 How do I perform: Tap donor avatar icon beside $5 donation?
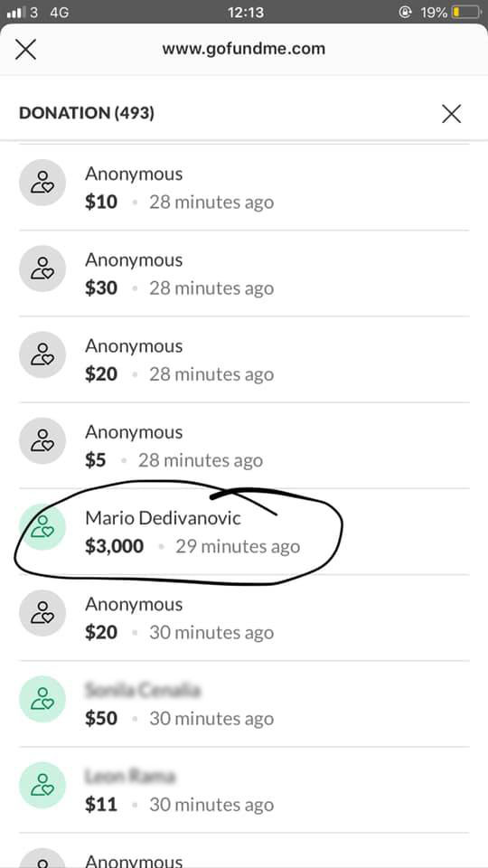click(x=42, y=440)
